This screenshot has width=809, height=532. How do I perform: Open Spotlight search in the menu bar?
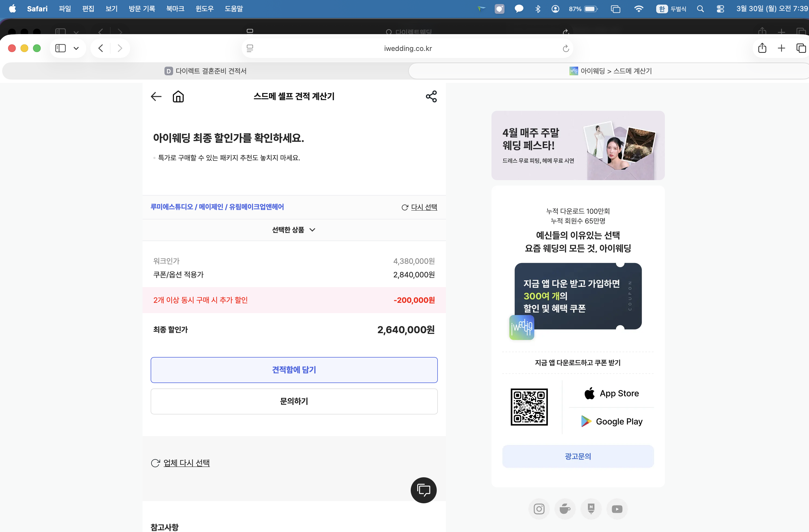pos(700,8)
